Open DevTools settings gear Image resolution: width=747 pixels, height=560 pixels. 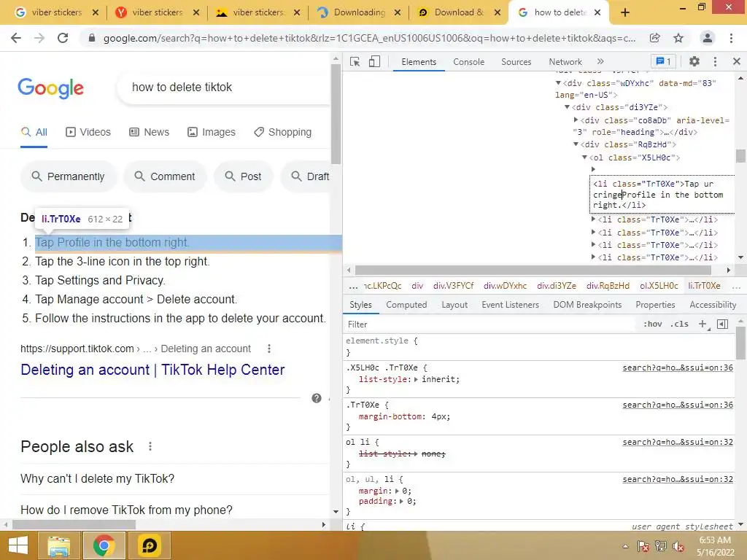pyautogui.click(x=694, y=61)
